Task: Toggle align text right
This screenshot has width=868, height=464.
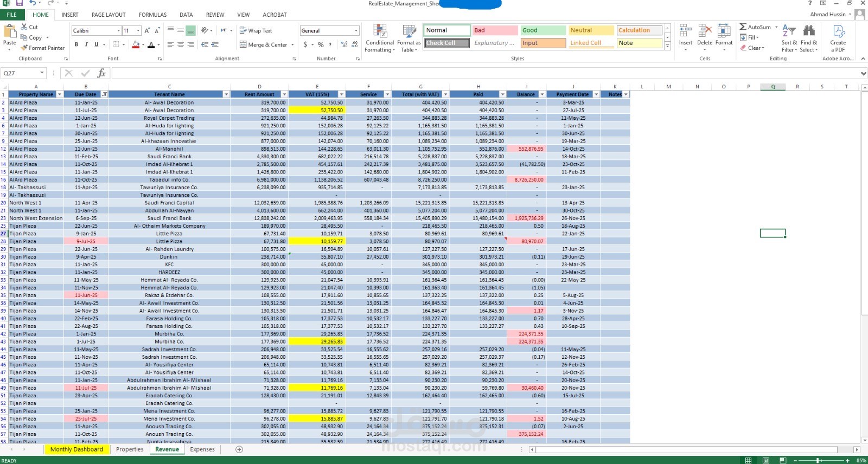Action: point(190,44)
